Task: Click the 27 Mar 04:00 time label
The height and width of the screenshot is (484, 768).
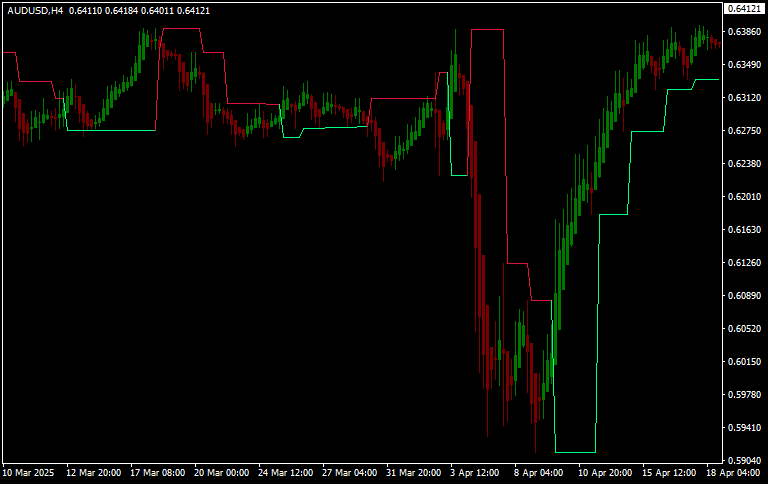Action: 350,473
